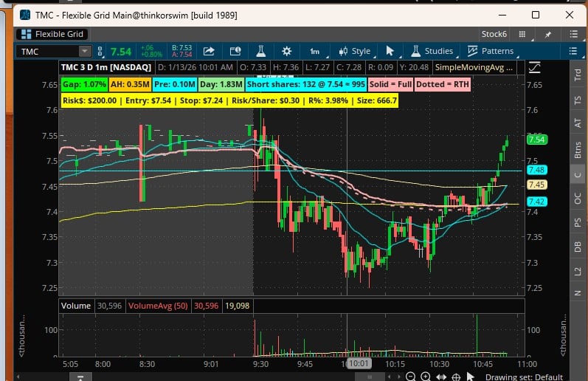588x381 pixels.
Task: Click the Short shares label
Action: pos(306,84)
